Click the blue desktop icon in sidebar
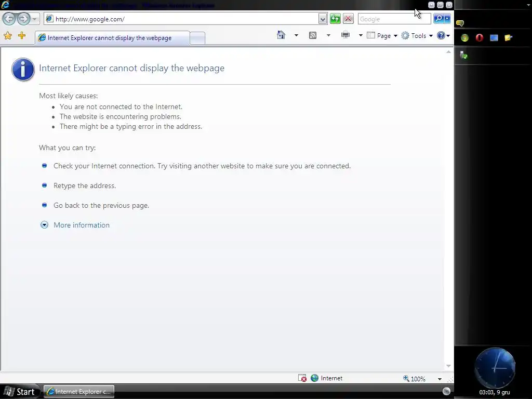The image size is (532, 399). 494,37
